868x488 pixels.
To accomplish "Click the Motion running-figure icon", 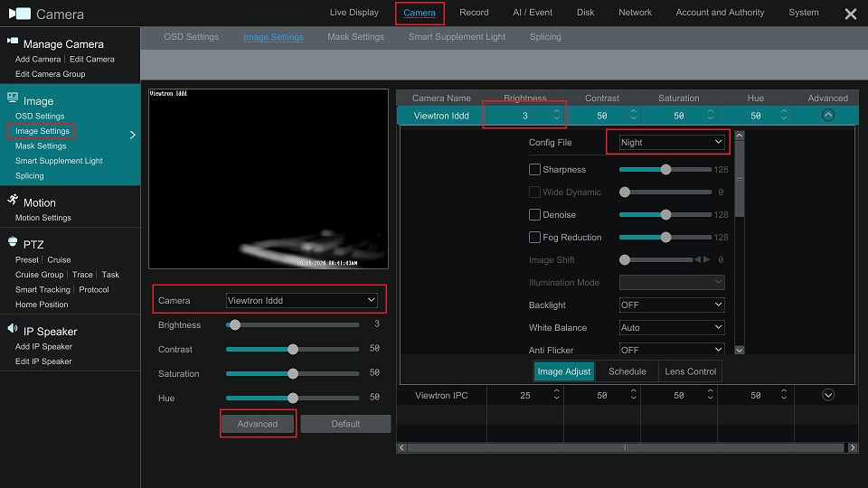I will click(x=13, y=199).
